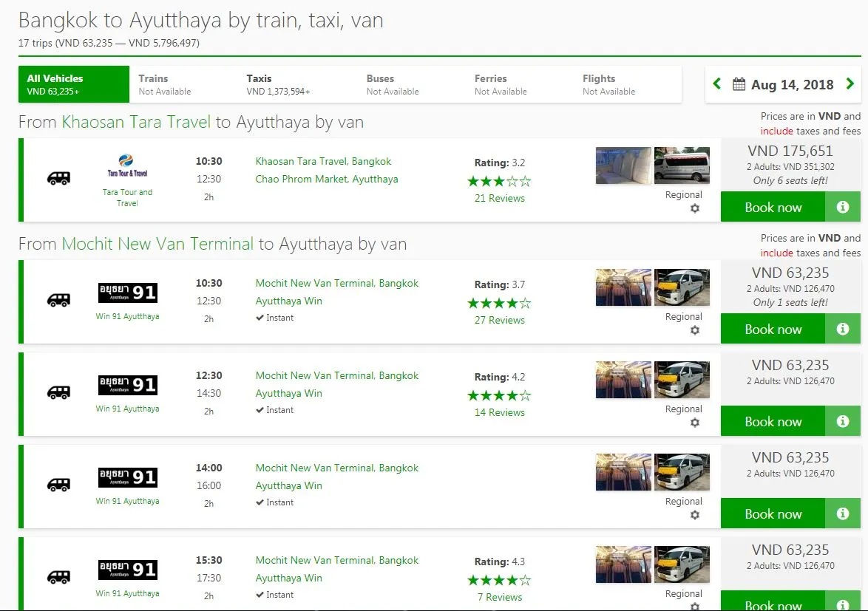Open Mochit New Van Terminal heading link
This screenshot has width=868, height=611.
(157, 244)
